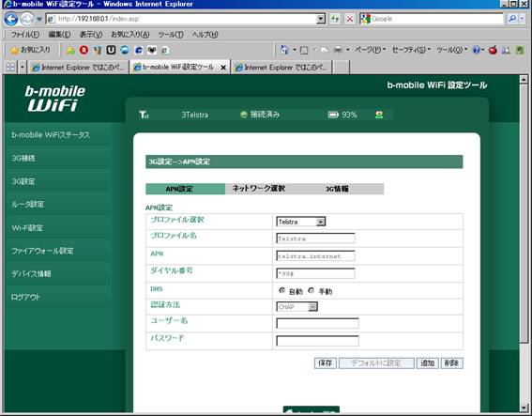Open the 認証方法 CHAP dropdown
Screen dimensions: 532x416
click(296, 307)
